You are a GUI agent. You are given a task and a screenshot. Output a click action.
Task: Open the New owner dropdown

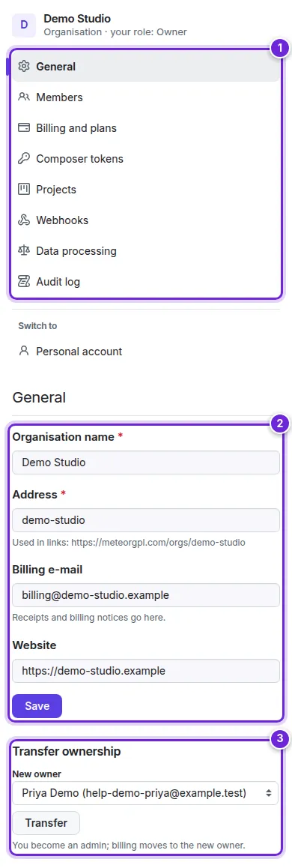(145, 793)
